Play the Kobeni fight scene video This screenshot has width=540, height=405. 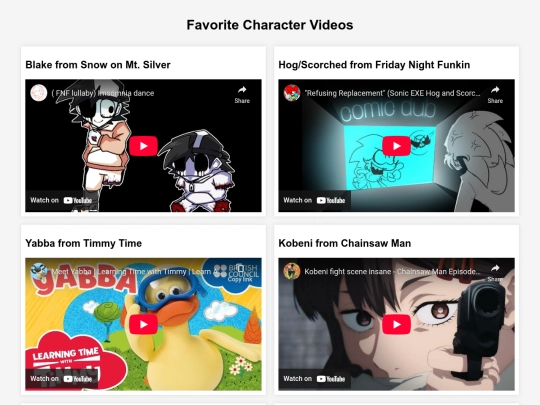396,324
